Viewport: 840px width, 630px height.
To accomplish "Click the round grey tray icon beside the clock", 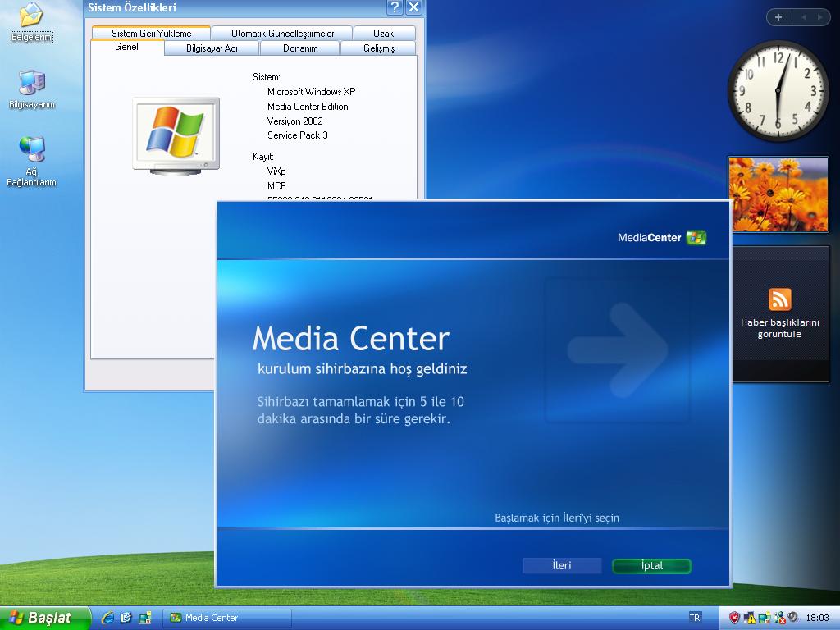I will pos(793,617).
